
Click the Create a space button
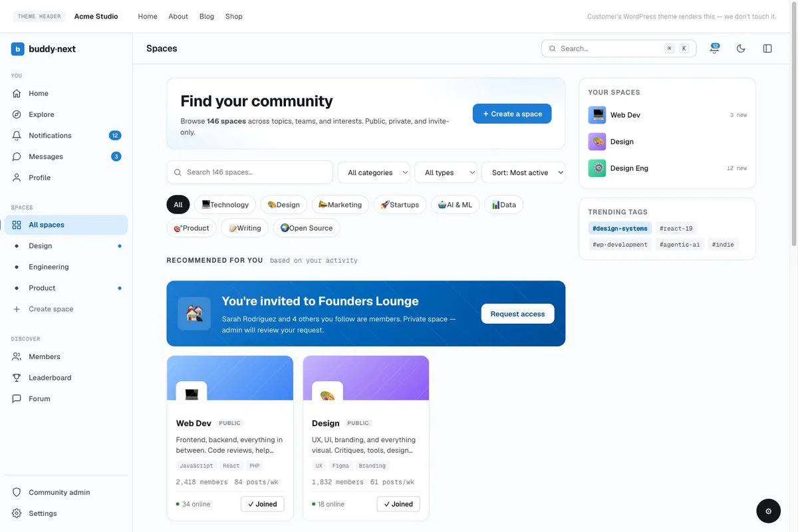[512, 114]
